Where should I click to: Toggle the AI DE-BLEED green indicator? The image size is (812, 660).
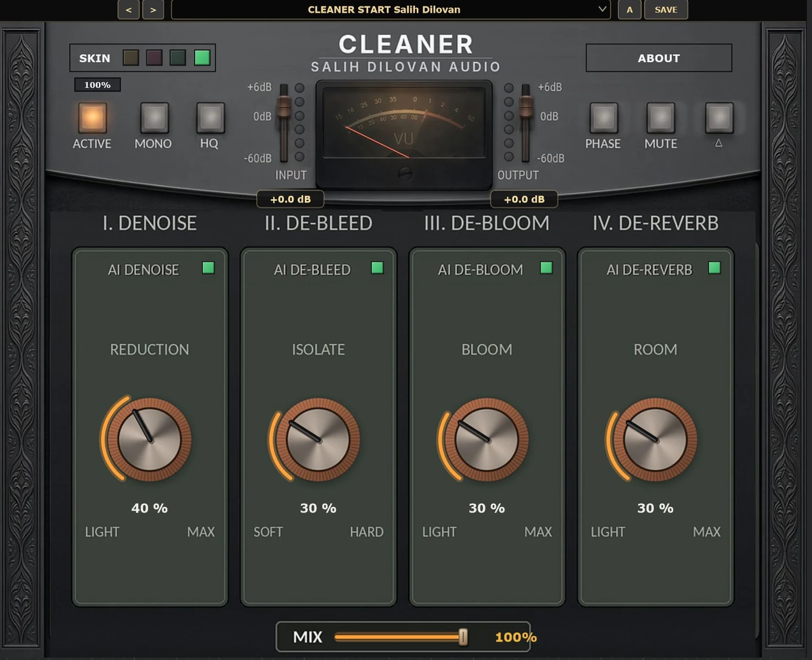(x=377, y=268)
